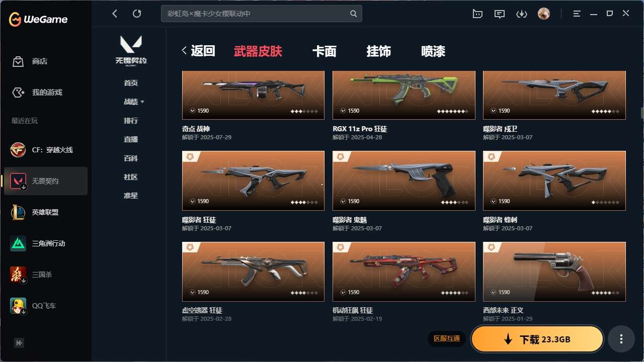This screenshot has width=644, height=362.
Task: Click the refresh page icon
Action: point(137,14)
